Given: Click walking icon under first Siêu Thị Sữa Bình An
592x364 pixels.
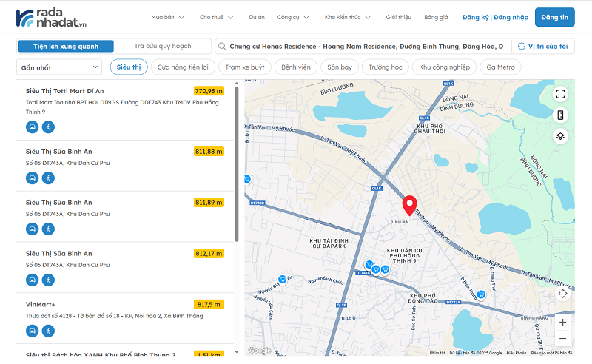Looking at the screenshot, I should [48, 178].
